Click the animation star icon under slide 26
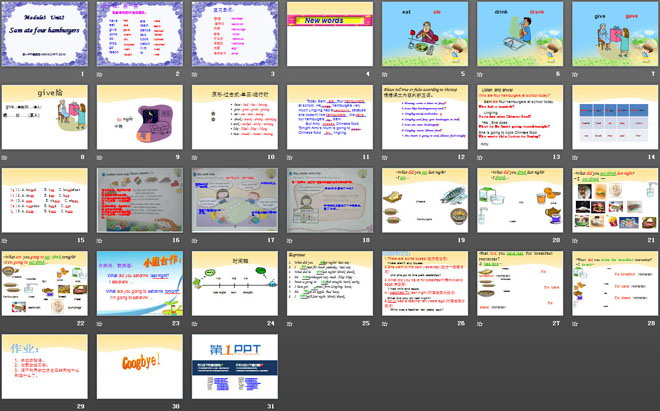The height and width of the screenshot is (411, 660). click(385, 324)
